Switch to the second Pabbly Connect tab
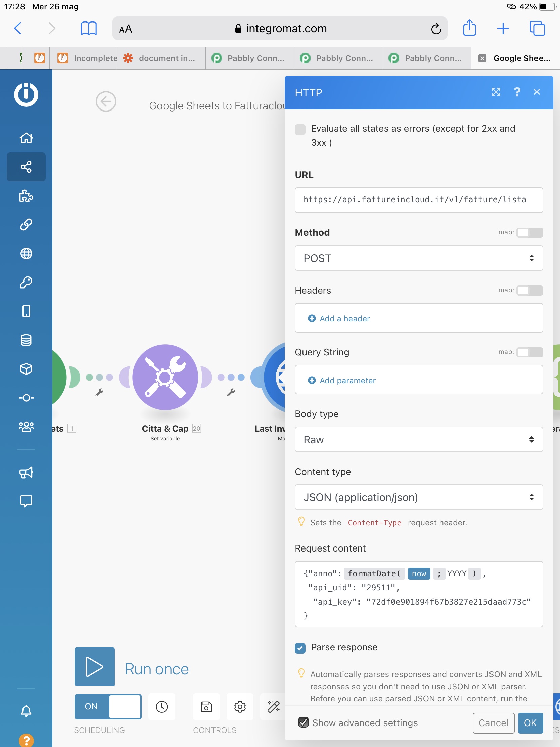Image resolution: width=560 pixels, height=747 pixels. (338, 58)
